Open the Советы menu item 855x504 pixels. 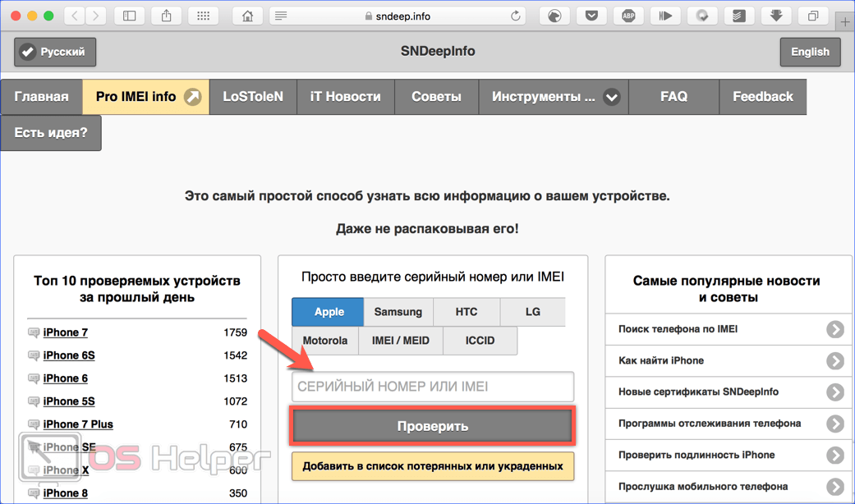click(436, 96)
